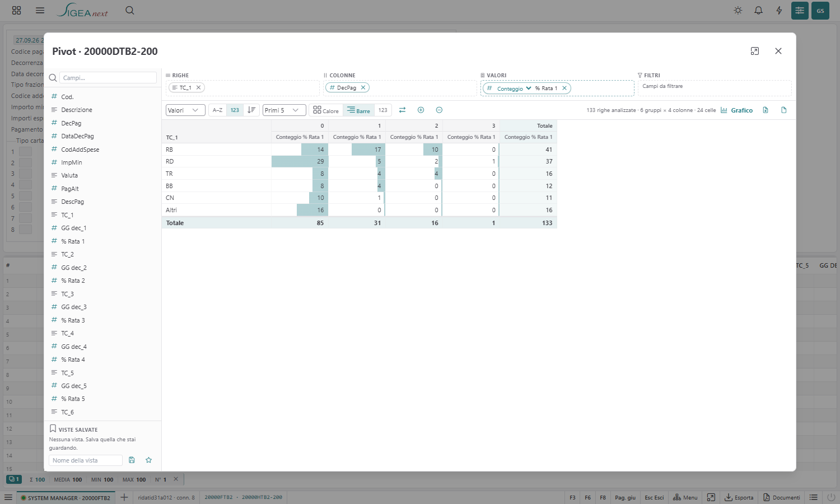Open the hamburger menu in top bar
The height and width of the screenshot is (504, 840).
[x=40, y=10]
